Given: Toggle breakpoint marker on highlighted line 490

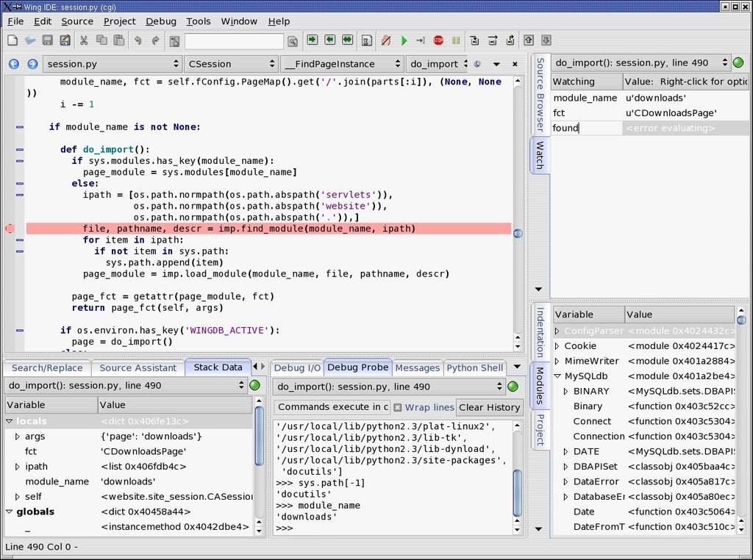Looking at the screenshot, I should 10,229.
